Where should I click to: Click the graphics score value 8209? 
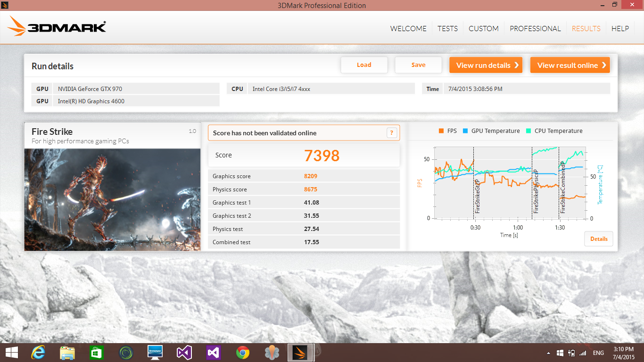point(311,176)
